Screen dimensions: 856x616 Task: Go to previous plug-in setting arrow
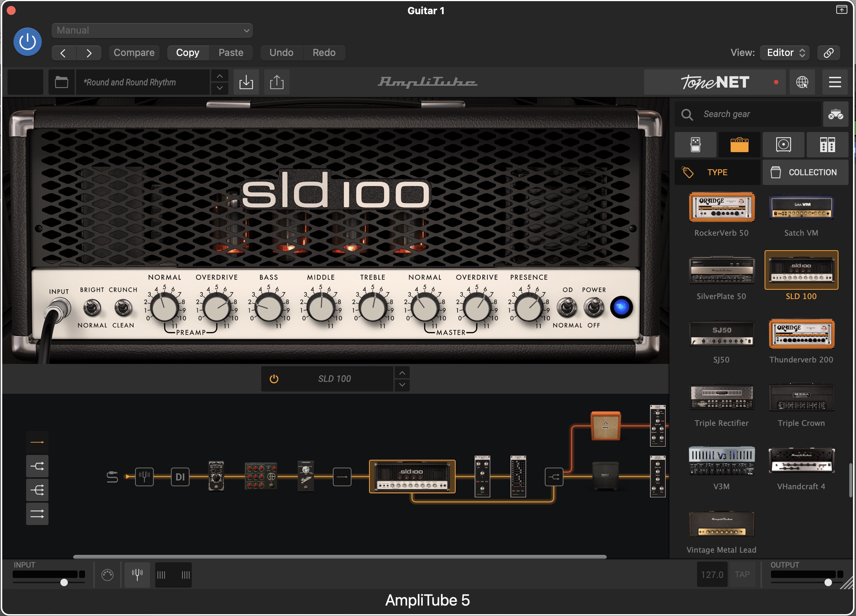(x=63, y=53)
